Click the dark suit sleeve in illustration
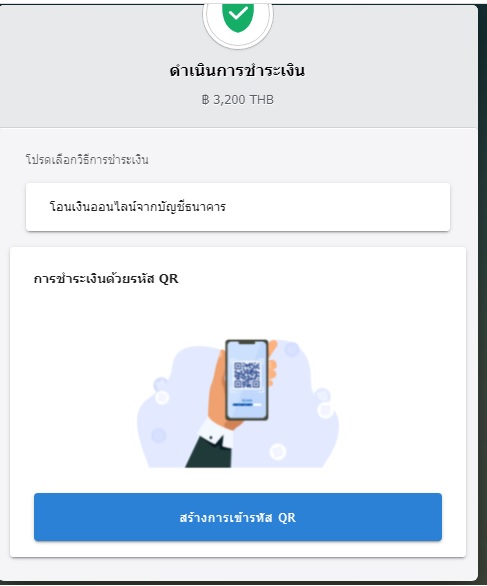487x586 pixels. (209, 452)
